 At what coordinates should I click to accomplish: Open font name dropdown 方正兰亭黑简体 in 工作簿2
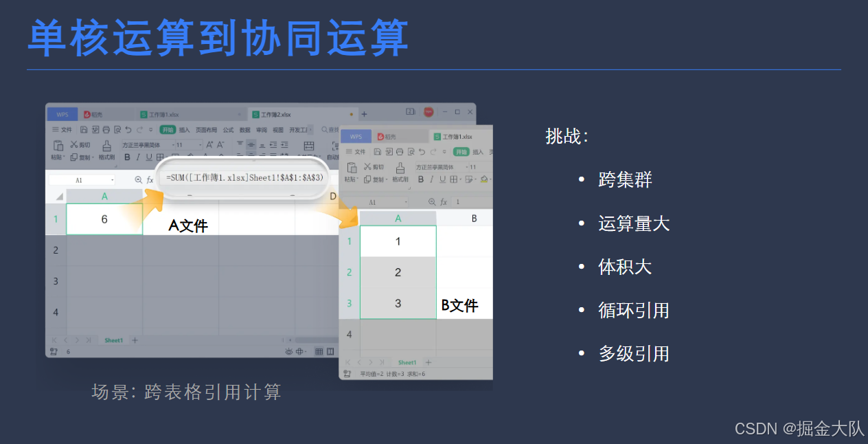[173, 145]
